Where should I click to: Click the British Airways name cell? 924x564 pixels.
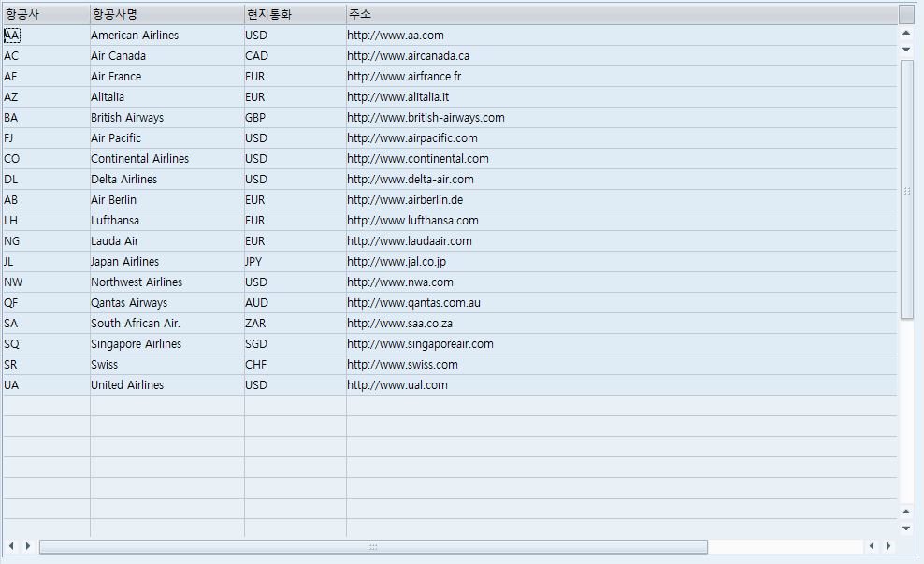click(167, 118)
